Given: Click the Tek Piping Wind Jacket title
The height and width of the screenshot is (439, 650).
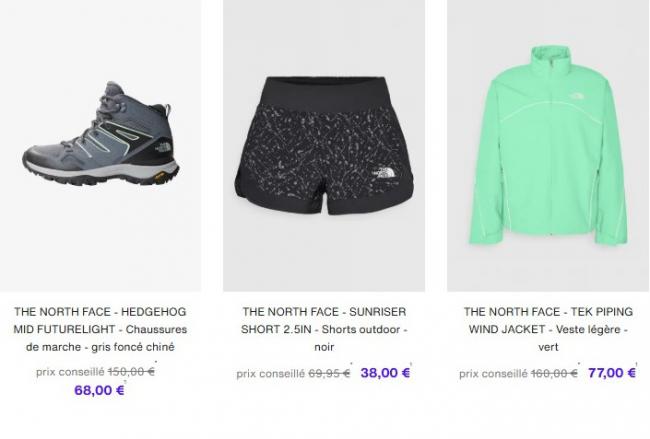Looking at the screenshot, I should [x=548, y=329].
